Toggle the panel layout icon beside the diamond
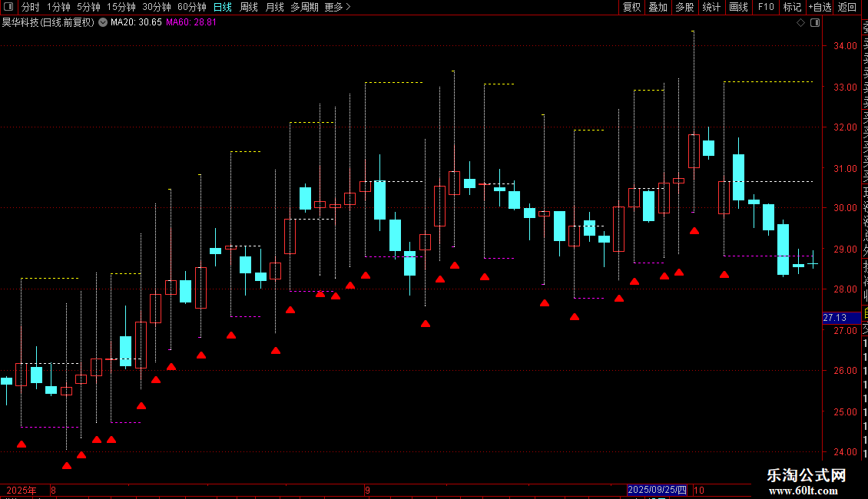The image size is (868, 499). (815, 22)
